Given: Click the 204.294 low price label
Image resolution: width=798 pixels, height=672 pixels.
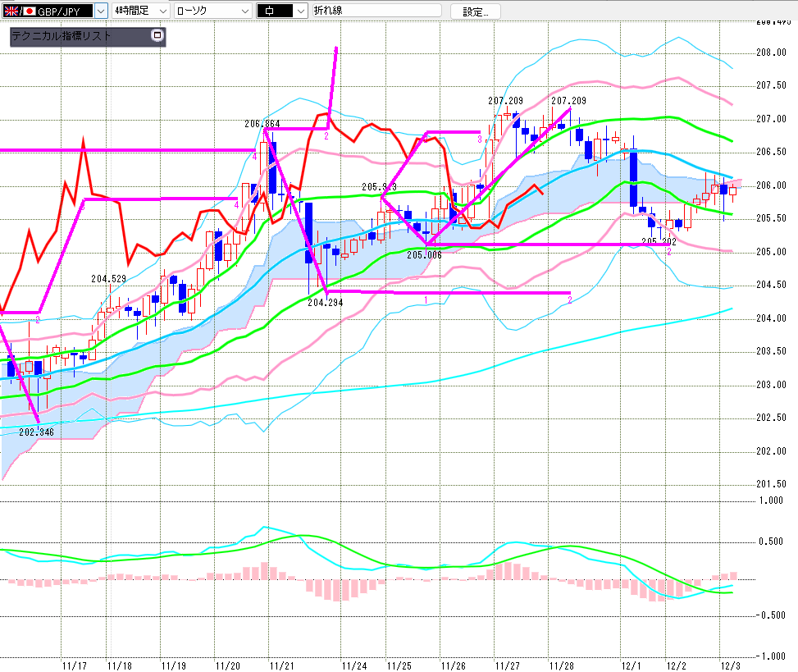Looking at the screenshot, I should click(325, 303).
